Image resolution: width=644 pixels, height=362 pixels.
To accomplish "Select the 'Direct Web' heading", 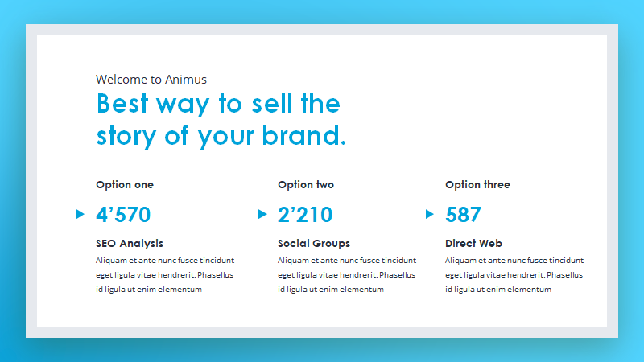I will pyautogui.click(x=473, y=244).
